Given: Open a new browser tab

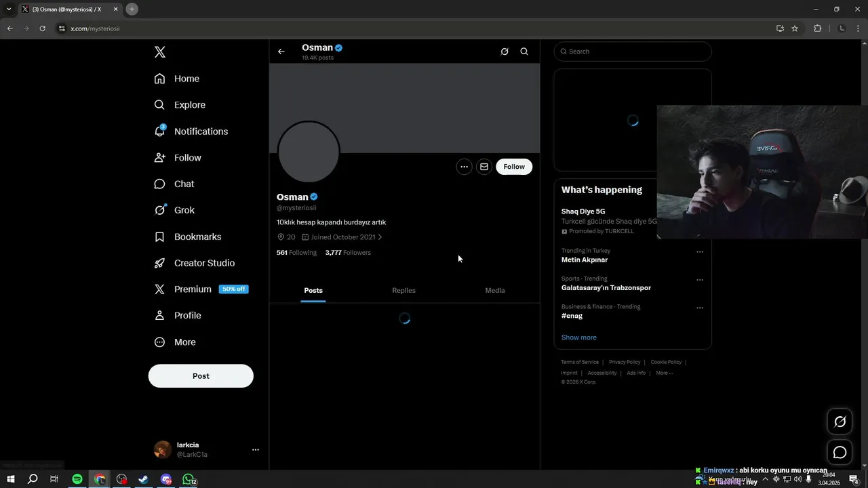Looking at the screenshot, I should click(132, 9).
